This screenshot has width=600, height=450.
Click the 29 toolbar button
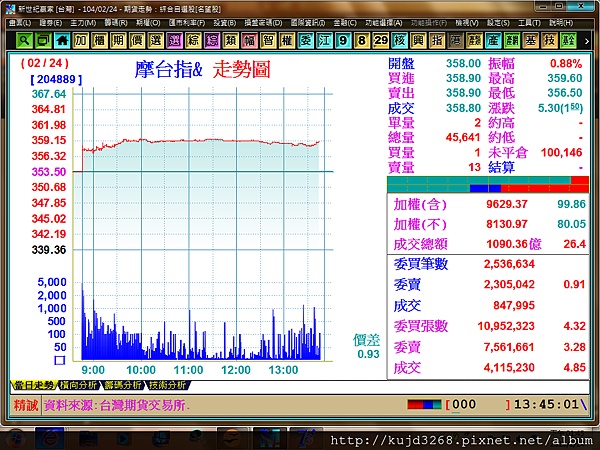click(x=381, y=40)
